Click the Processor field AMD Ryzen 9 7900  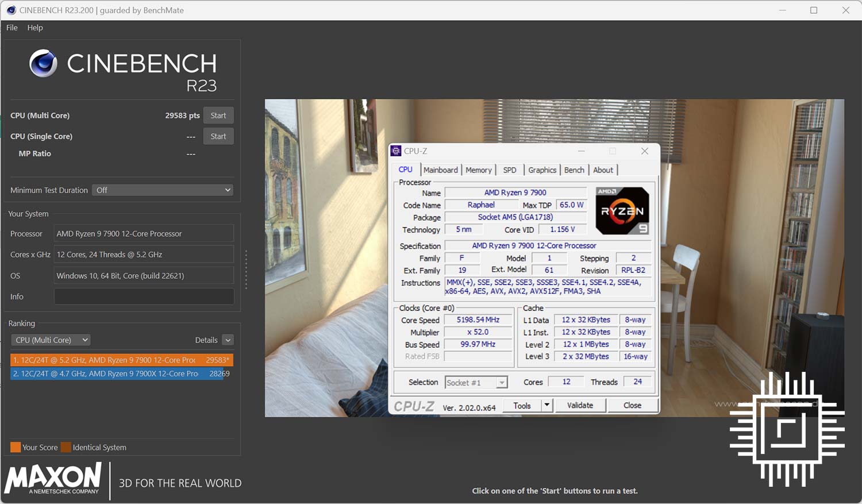click(x=144, y=234)
